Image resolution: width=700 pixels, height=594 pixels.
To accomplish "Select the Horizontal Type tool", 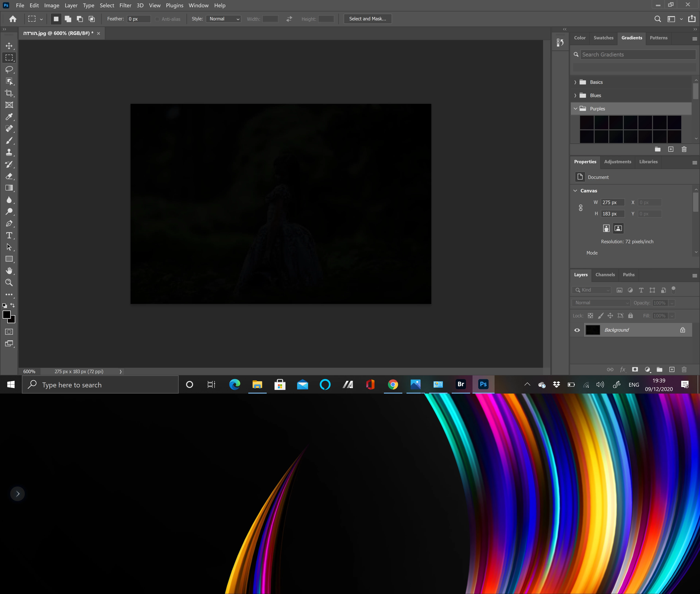I will coord(9,235).
